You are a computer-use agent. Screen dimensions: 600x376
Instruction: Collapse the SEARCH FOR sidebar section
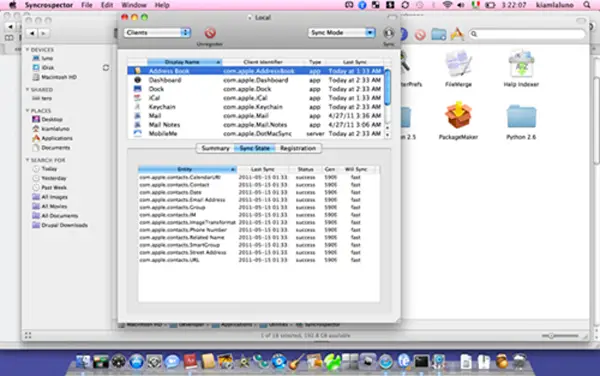click(28, 160)
